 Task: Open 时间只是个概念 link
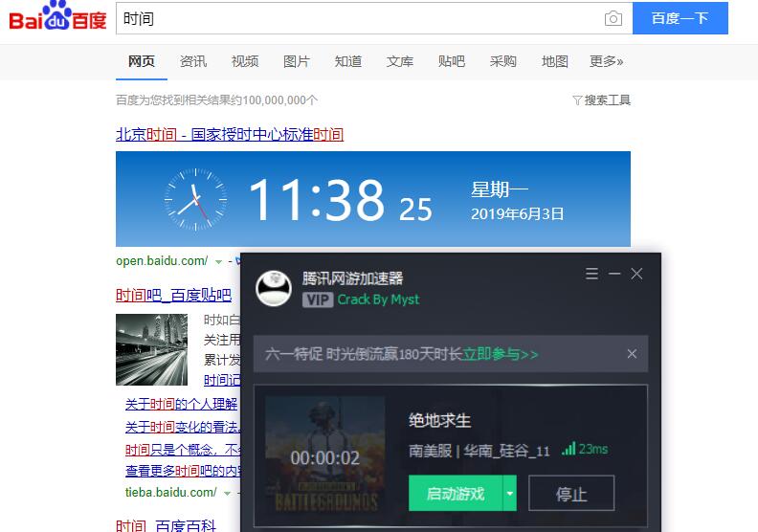pyautogui.click(x=183, y=451)
